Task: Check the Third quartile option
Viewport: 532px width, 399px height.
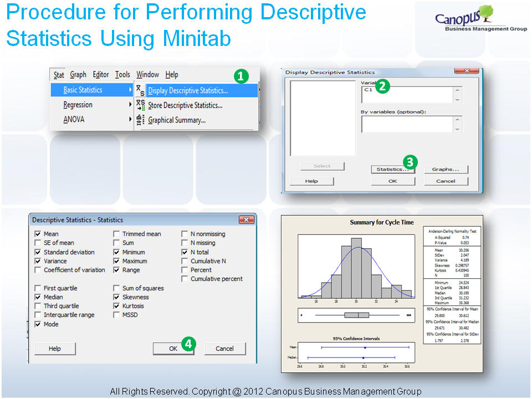Action: click(38, 306)
